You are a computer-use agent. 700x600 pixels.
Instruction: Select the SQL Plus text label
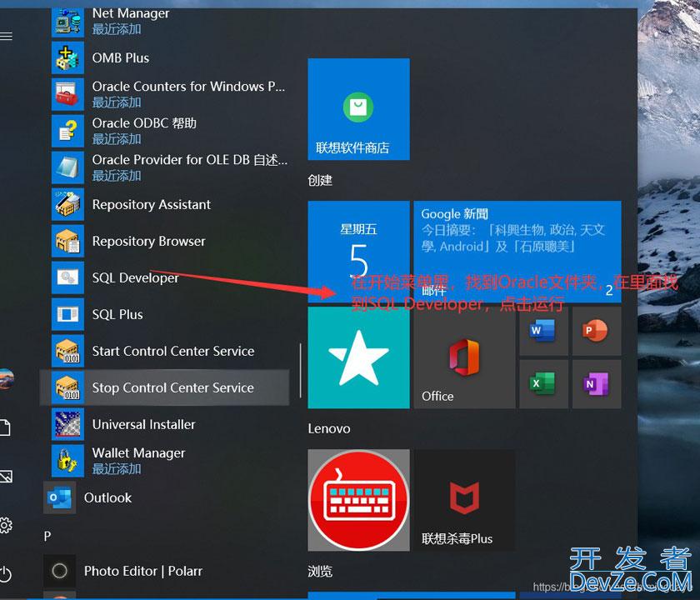(x=117, y=314)
